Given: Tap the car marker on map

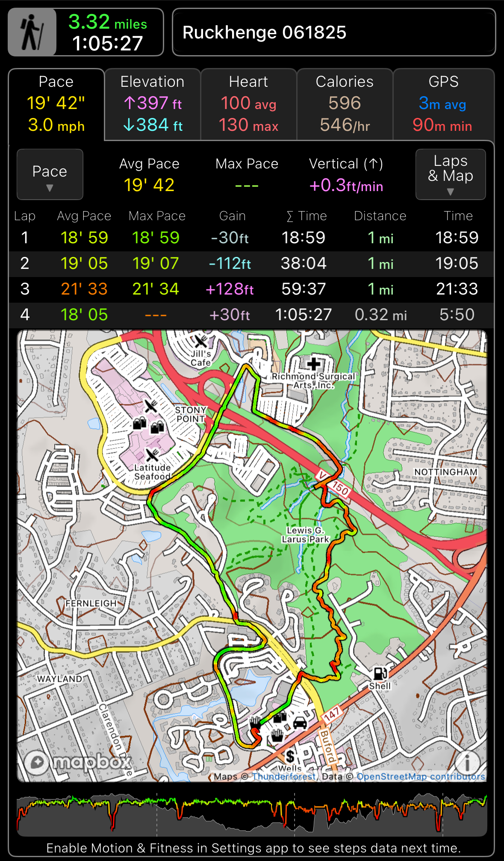Looking at the screenshot, I should click(x=300, y=722).
